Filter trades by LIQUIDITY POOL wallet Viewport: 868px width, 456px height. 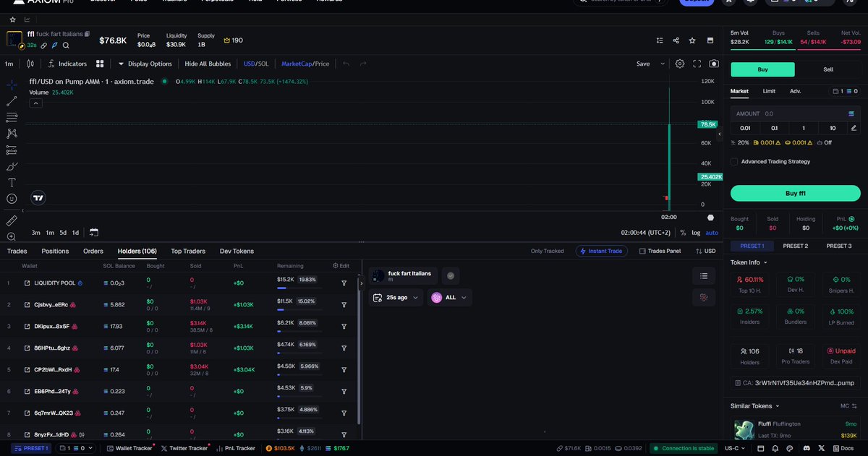click(344, 283)
